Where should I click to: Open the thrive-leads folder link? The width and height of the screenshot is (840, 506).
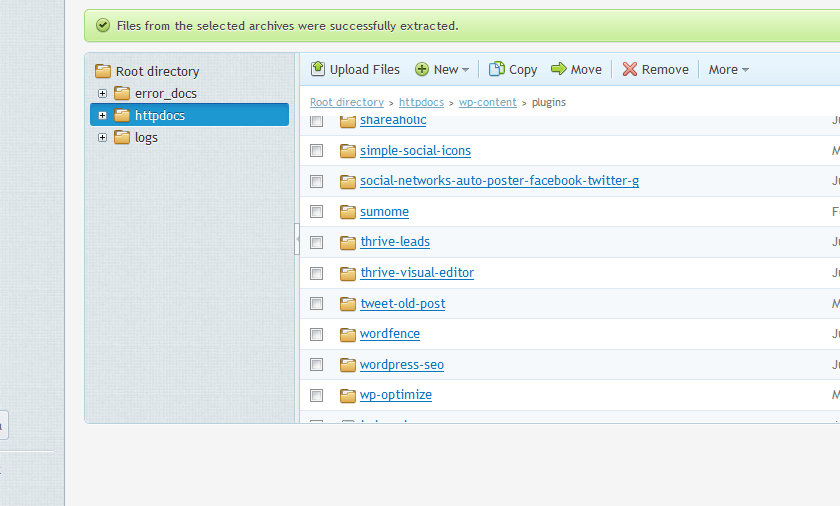pyautogui.click(x=395, y=242)
